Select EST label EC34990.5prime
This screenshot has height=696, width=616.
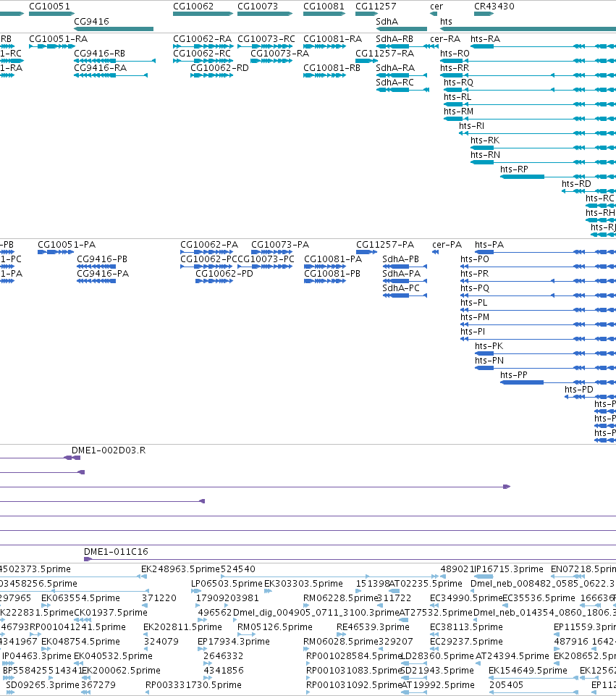click(466, 598)
